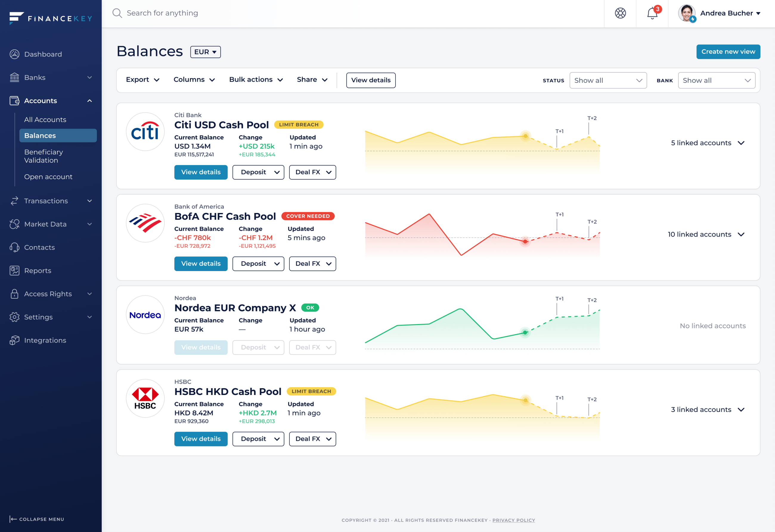Open Contacts via the headset icon
Viewport: 775px width, 532px height.
click(14, 247)
